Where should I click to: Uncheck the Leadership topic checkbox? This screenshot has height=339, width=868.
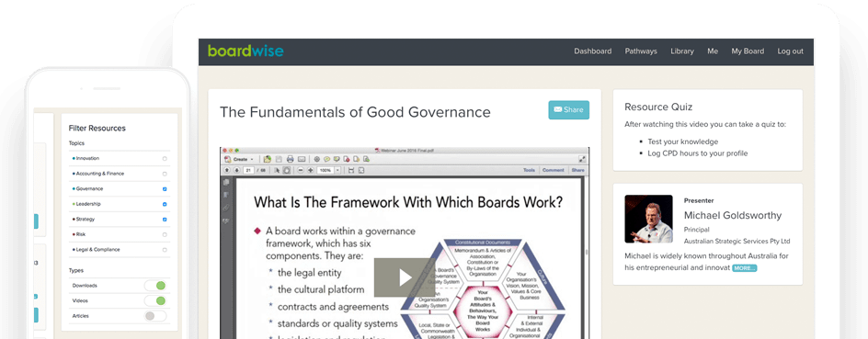[165, 204]
